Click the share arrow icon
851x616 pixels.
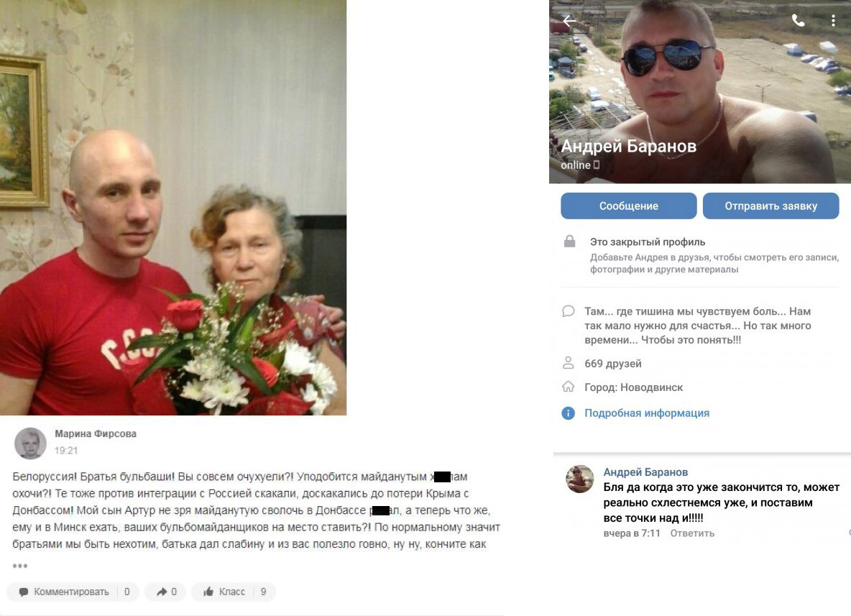[x=162, y=592]
